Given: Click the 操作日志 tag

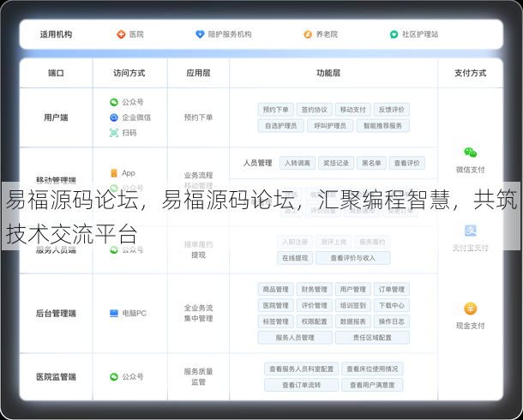Looking at the screenshot, I should [x=392, y=321].
